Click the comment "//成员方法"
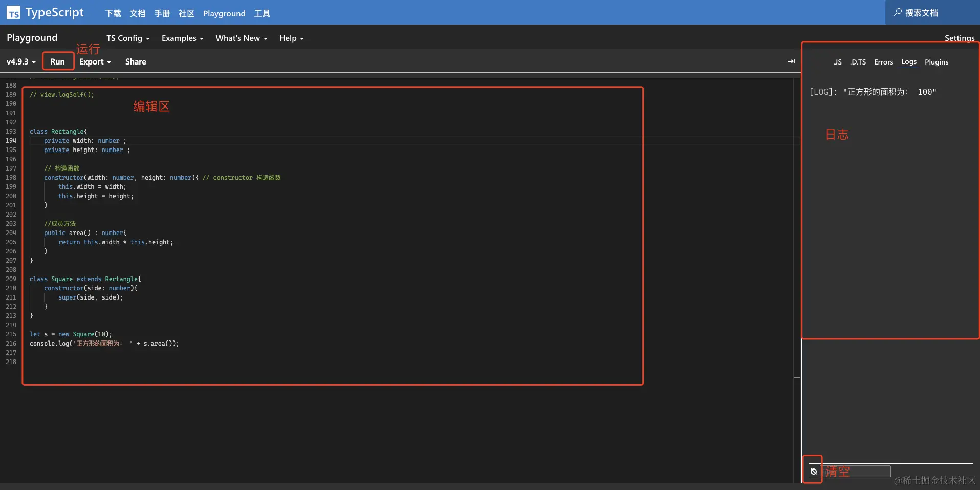Screen dimensions: 980x490 point(60,224)
